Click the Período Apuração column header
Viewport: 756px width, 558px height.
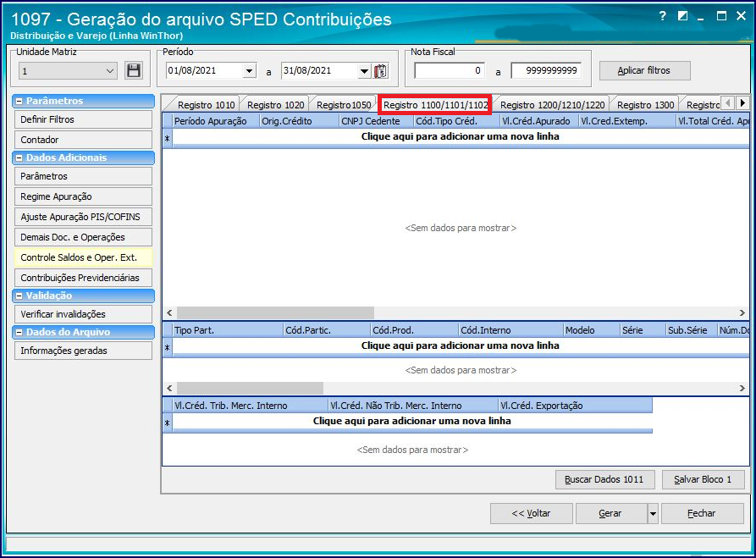point(216,121)
